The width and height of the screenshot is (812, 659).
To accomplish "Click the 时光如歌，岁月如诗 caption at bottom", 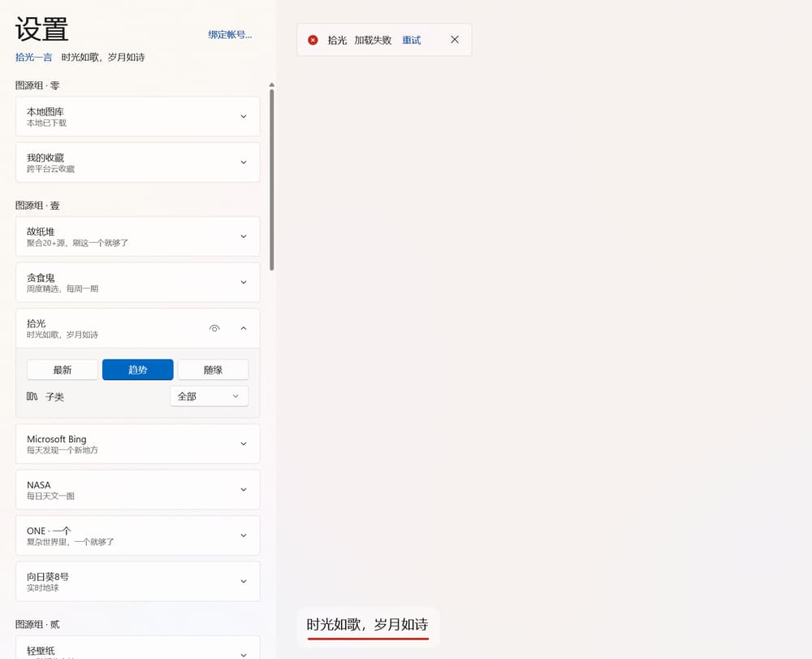I will coord(367,625).
